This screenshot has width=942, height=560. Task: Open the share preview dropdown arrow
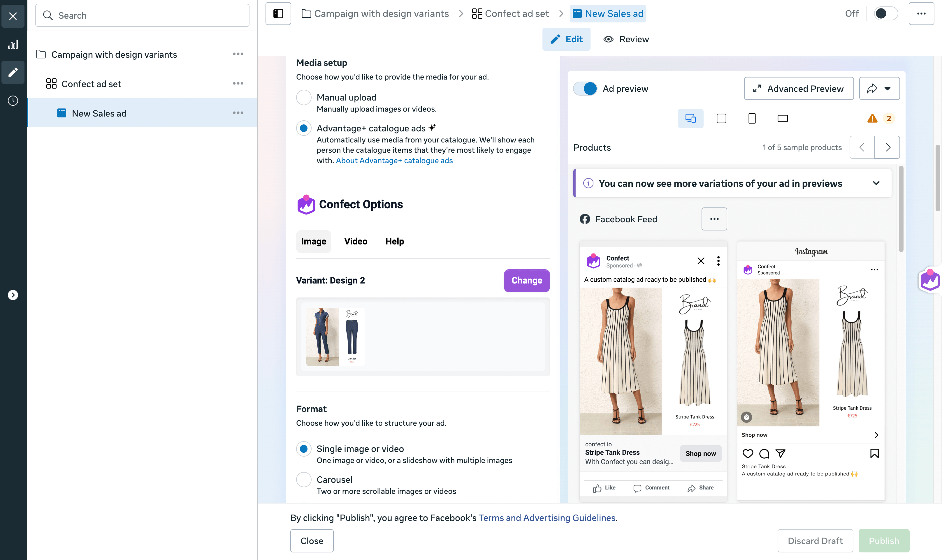(x=887, y=89)
